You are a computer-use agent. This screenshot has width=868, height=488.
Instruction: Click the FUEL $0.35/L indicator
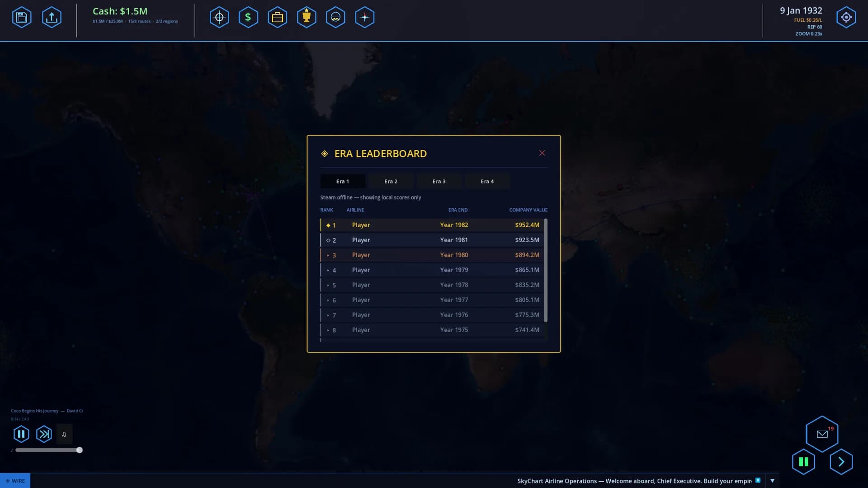click(808, 20)
